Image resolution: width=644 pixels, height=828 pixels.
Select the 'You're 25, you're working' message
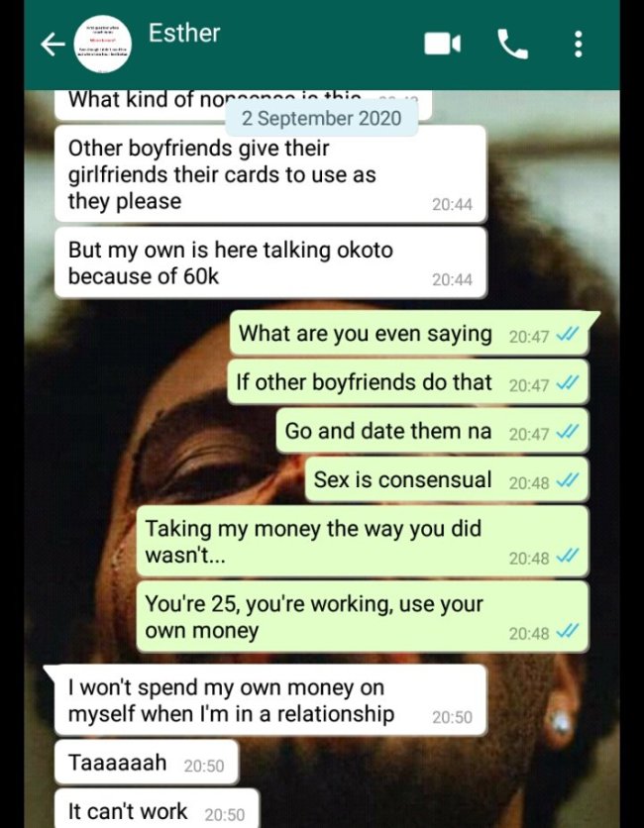363,617
